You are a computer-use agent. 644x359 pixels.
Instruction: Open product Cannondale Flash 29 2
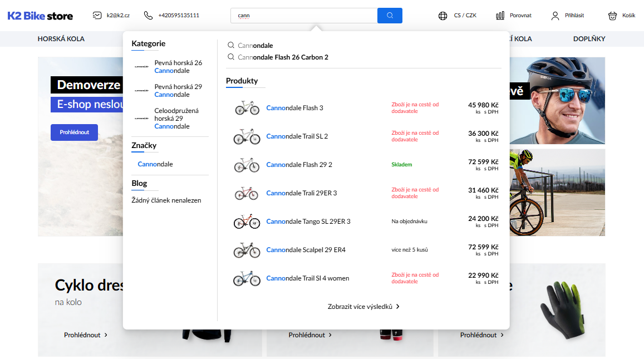(x=299, y=165)
